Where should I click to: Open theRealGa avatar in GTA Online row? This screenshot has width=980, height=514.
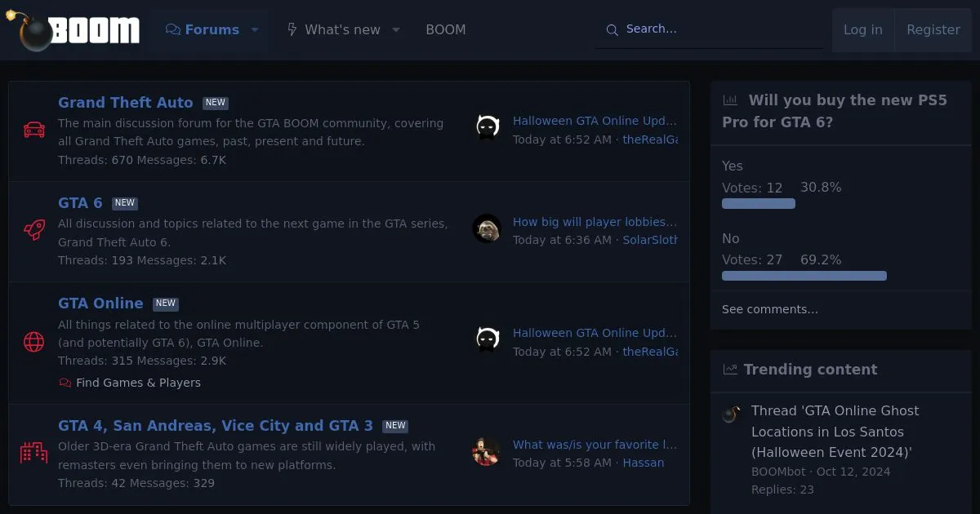tap(488, 339)
